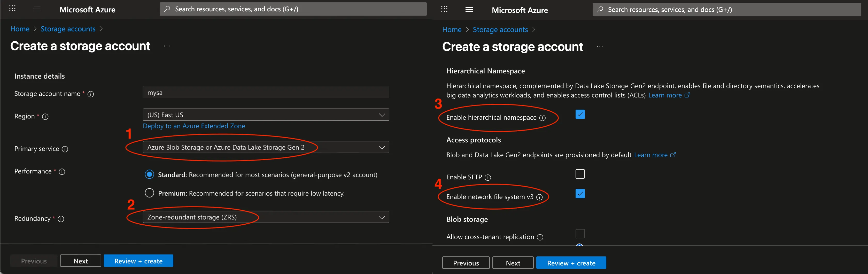Open the Region dropdown showing East US

(266, 115)
